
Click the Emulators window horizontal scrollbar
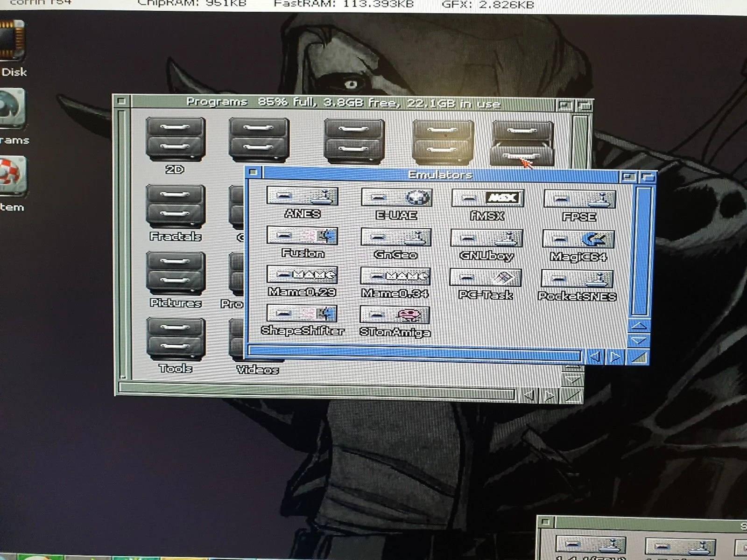[x=415, y=354]
